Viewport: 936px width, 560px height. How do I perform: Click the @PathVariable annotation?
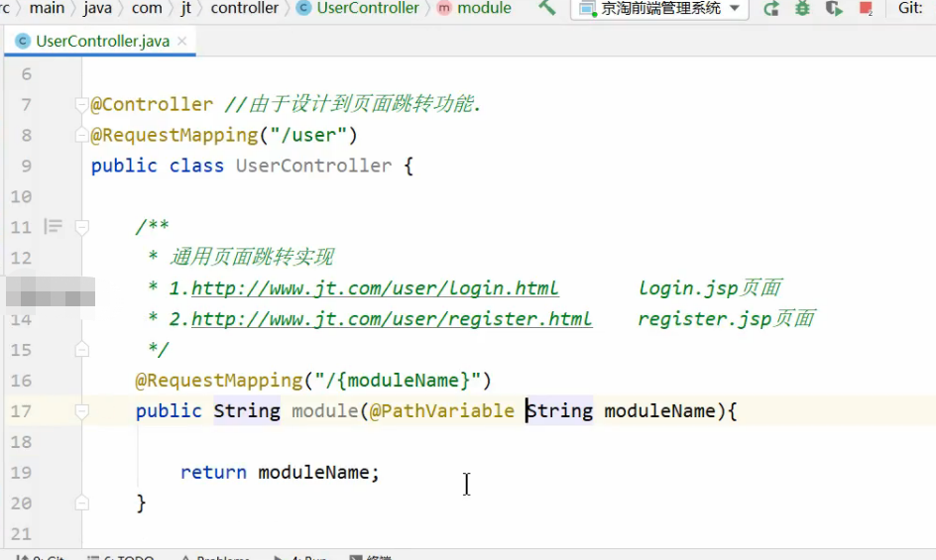point(442,410)
